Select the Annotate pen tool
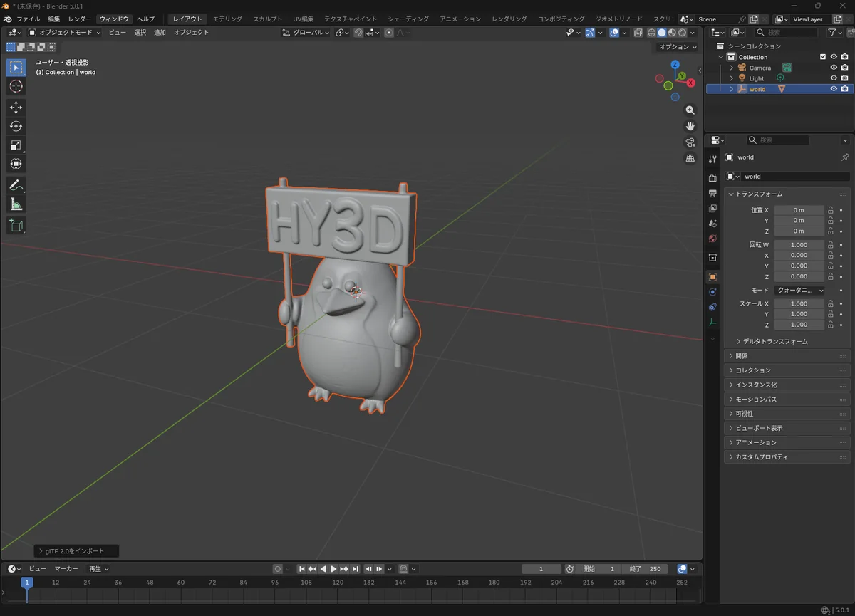Viewport: 855px width, 616px height. pyautogui.click(x=16, y=185)
